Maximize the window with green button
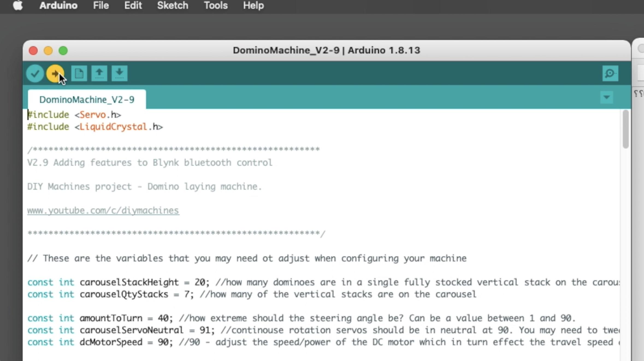 pos(63,51)
